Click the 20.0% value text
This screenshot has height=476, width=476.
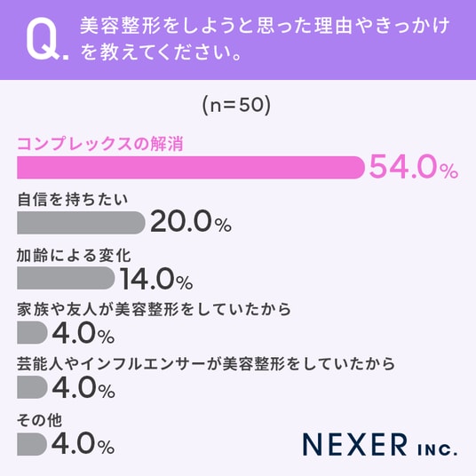(x=191, y=221)
